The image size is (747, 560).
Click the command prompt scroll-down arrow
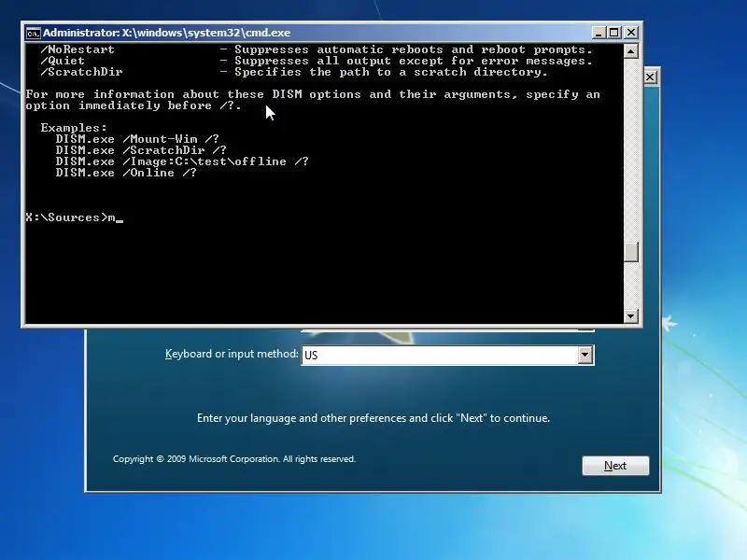coord(631,315)
